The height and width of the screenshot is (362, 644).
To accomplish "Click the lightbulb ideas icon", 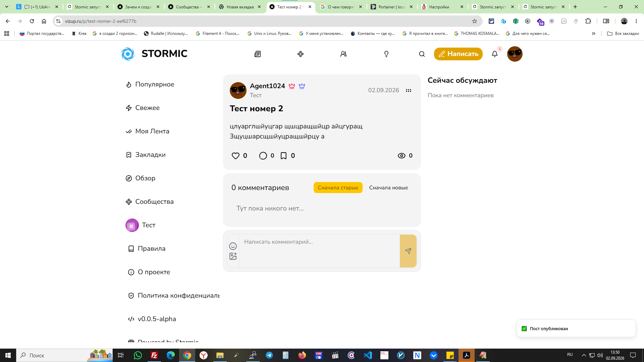I will point(386,54).
